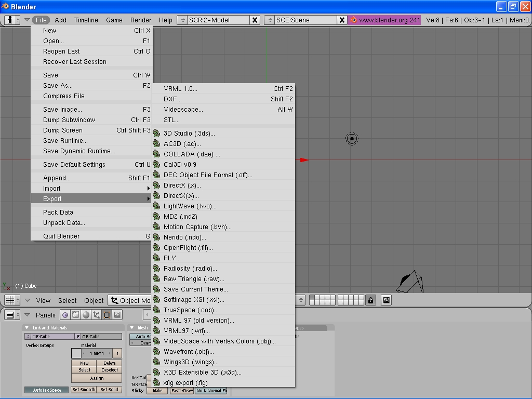Image resolution: width=532 pixels, height=399 pixels.
Task: Click the script icon beside MD2 (.md2)
Action: [156, 216]
